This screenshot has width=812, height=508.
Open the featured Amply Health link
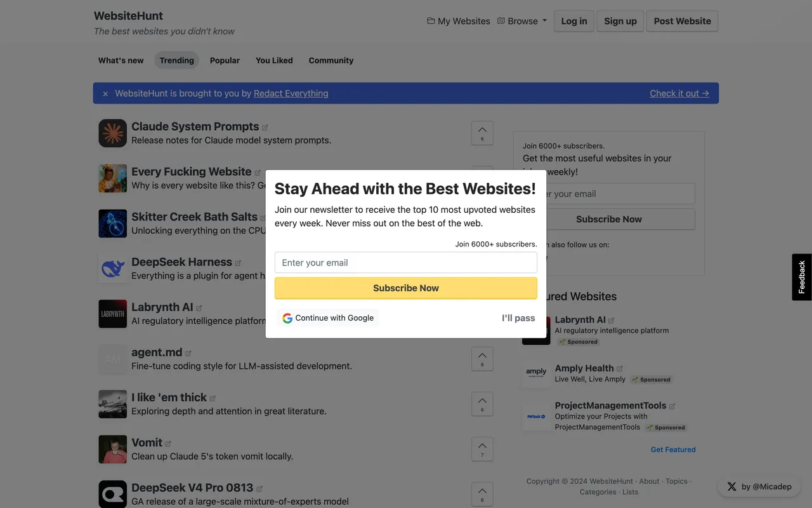(584, 368)
